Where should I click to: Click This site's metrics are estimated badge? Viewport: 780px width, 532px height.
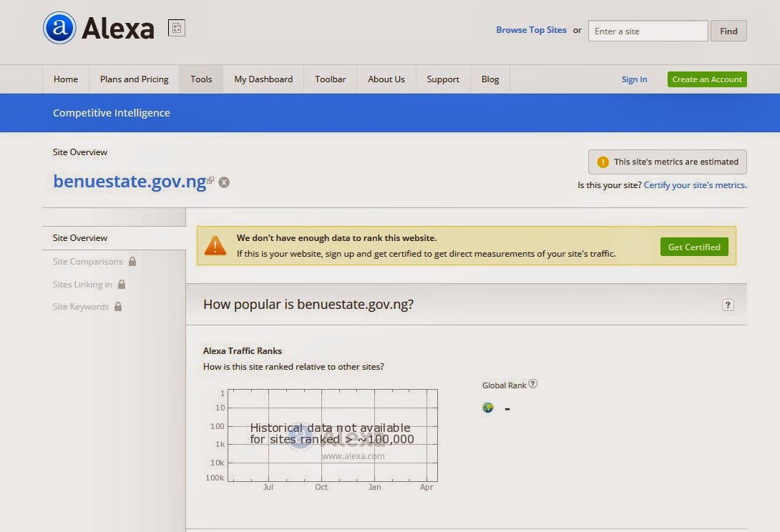coord(668,162)
